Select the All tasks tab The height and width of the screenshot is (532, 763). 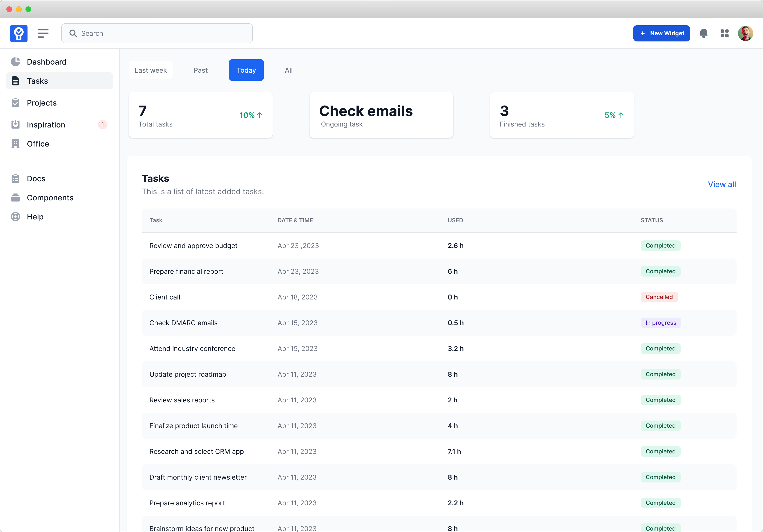point(289,70)
